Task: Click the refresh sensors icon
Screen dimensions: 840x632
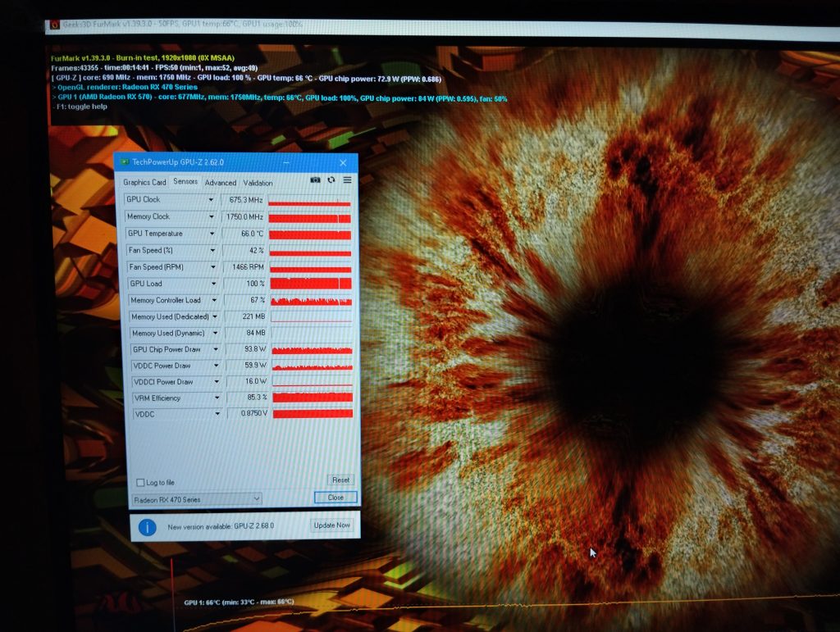Action: (x=331, y=180)
